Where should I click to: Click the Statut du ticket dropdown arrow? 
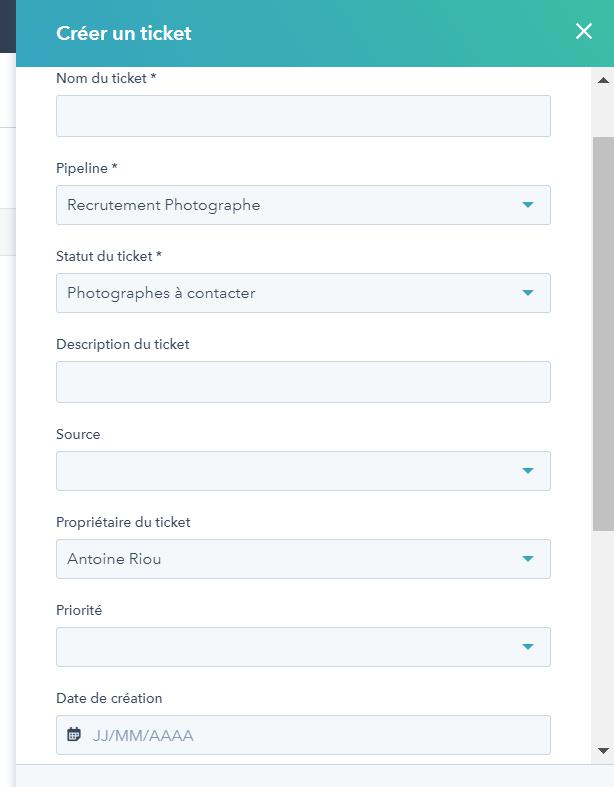point(528,293)
